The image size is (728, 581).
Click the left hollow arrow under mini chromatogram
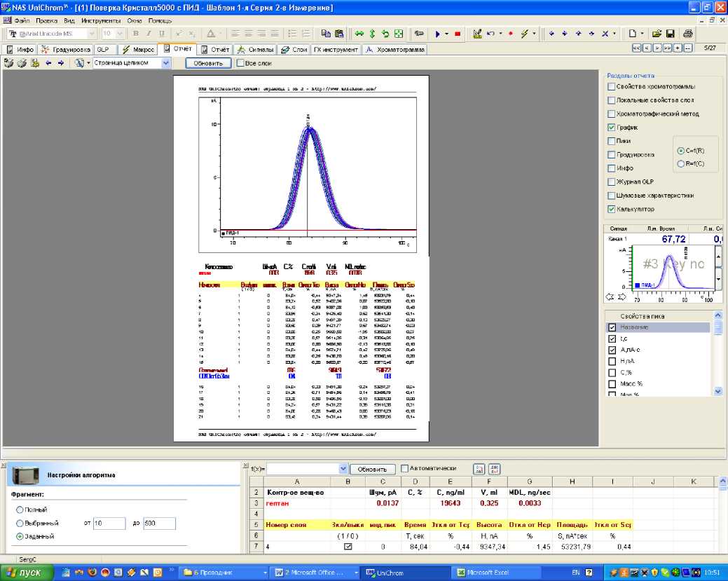point(610,296)
